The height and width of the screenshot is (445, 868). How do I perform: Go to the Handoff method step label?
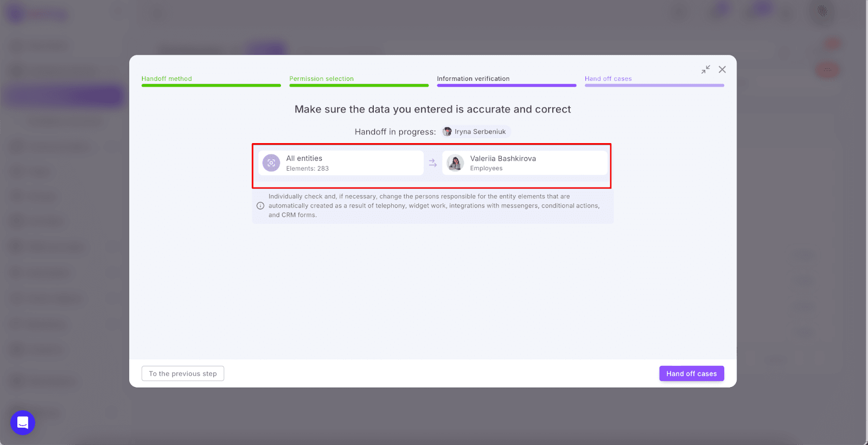point(167,79)
